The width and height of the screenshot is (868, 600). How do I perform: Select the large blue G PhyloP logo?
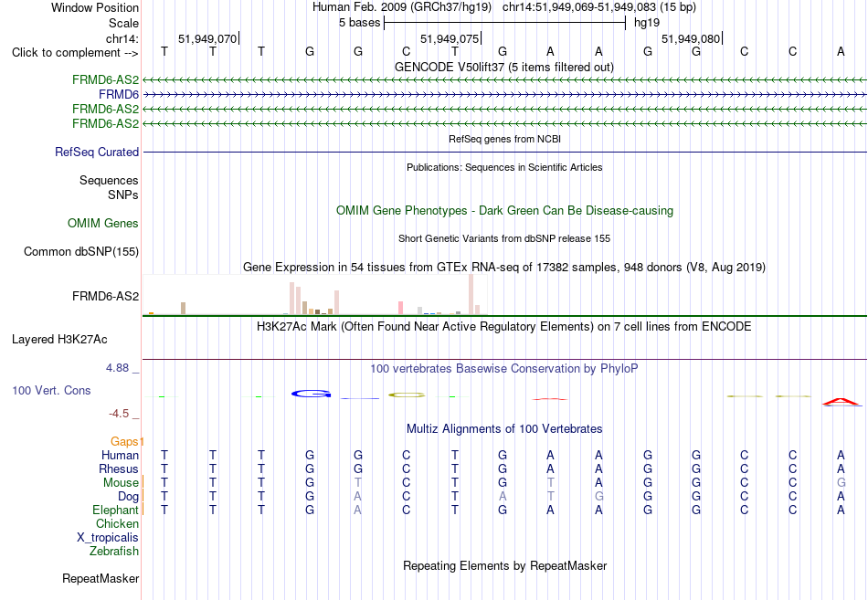(x=311, y=395)
